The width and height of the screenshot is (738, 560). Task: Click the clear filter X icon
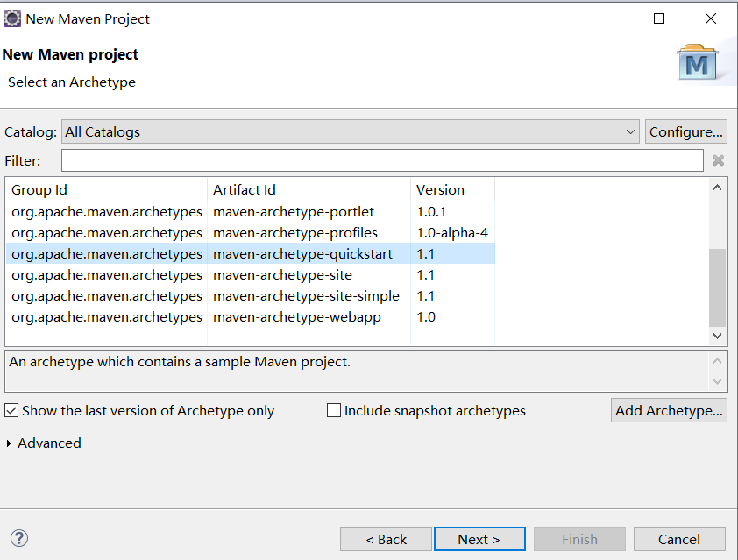[x=718, y=160]
